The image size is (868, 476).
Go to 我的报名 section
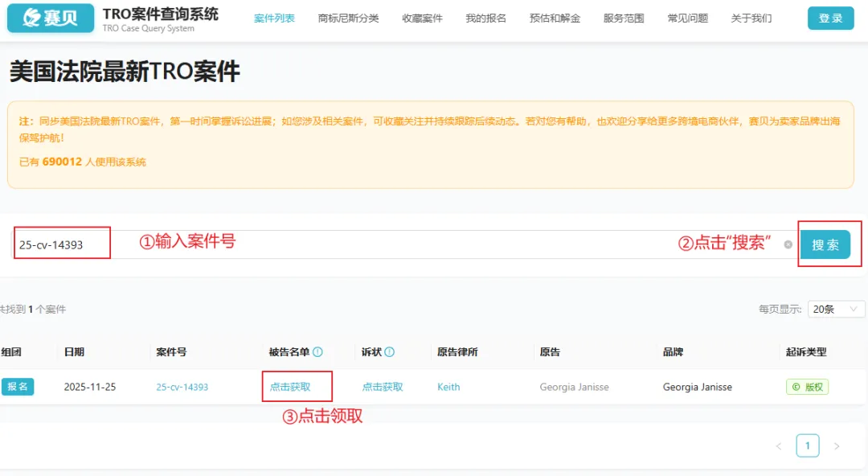tap(488, 18)
